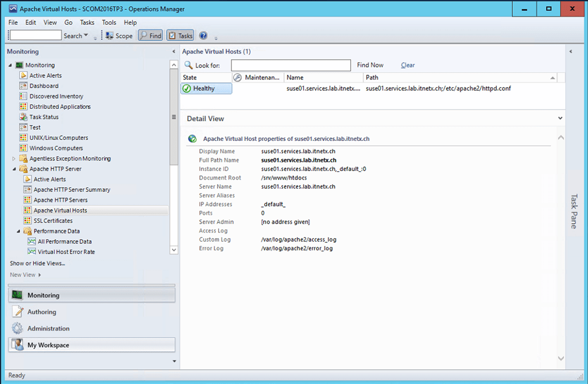
Task: Open the Tasks menu
Action: 87,22
